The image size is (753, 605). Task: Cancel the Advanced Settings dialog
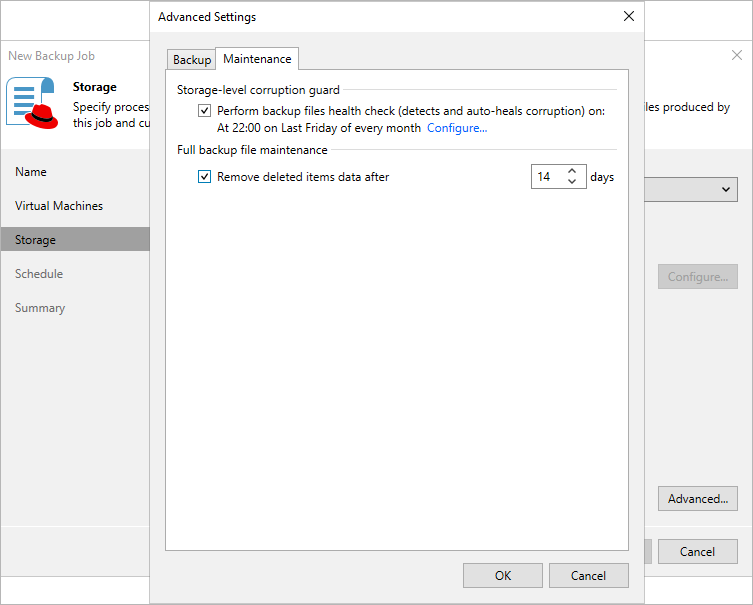pyautogui.click(x=588, y=575)
